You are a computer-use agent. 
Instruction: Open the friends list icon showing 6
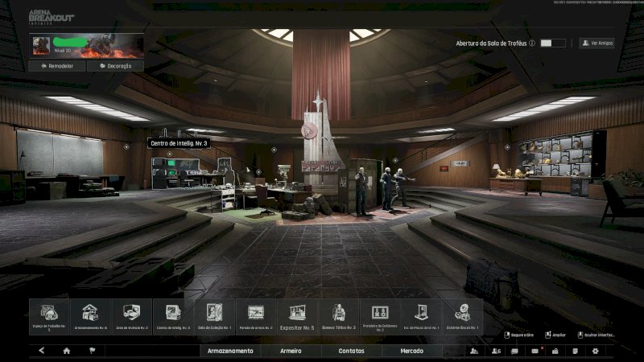[x=496, y=351]
